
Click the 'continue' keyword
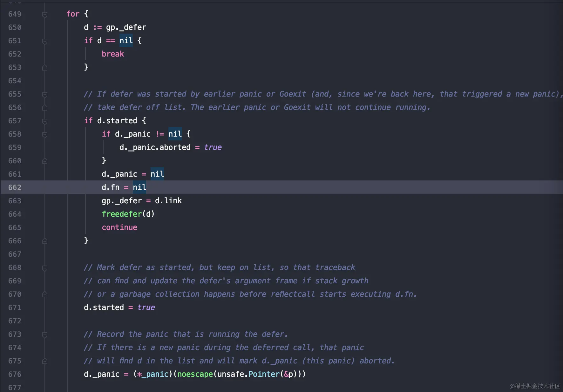[119, 227]
